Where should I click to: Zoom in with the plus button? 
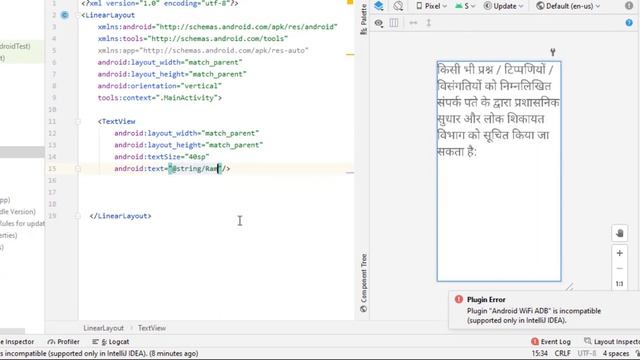(620, 253)
